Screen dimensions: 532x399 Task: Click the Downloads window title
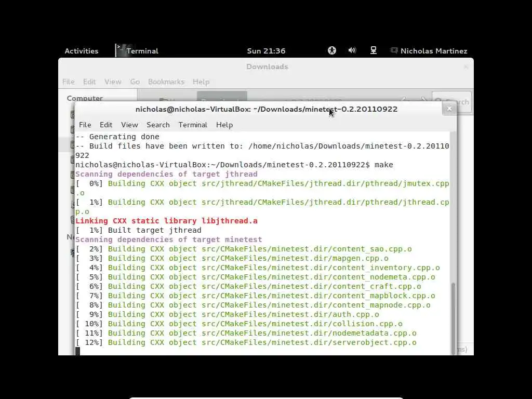(x=267, y=66)
